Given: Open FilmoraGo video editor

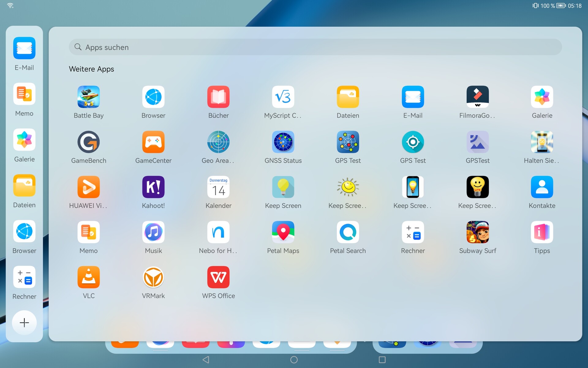Looking at the screenshot, I should [x=477, y=97].
